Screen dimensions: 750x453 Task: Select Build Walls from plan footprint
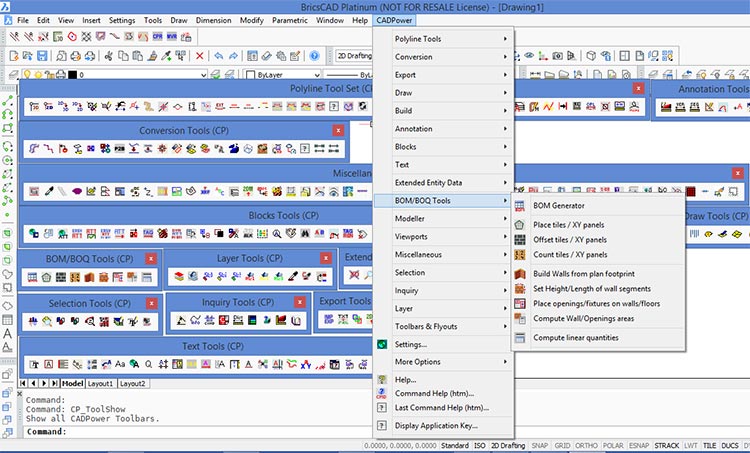coord(584,273)
